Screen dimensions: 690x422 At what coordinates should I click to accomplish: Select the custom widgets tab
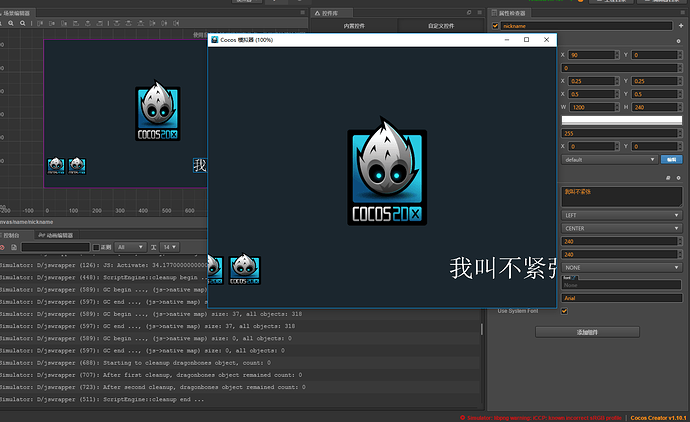[x=441, y=26]
